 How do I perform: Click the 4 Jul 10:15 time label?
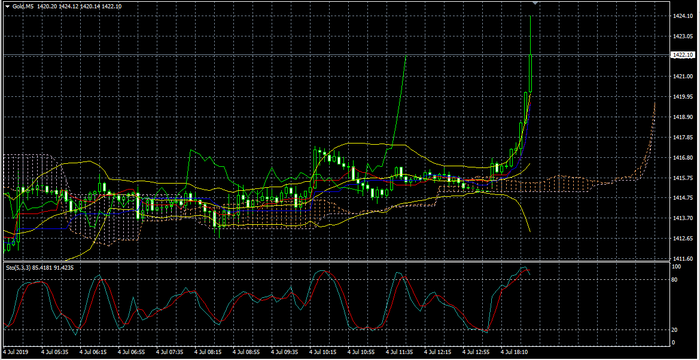(x=325, y=352)
